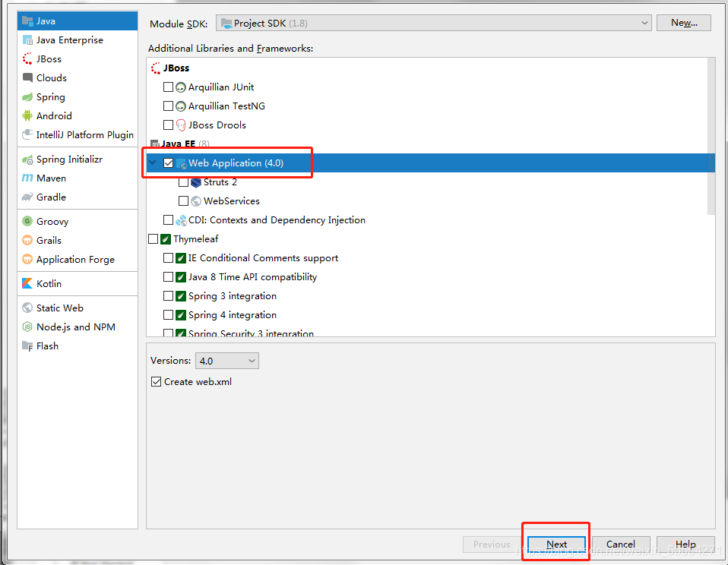Click the WebServices globe icon
This screenshot has width=728, height=565.
196,200
